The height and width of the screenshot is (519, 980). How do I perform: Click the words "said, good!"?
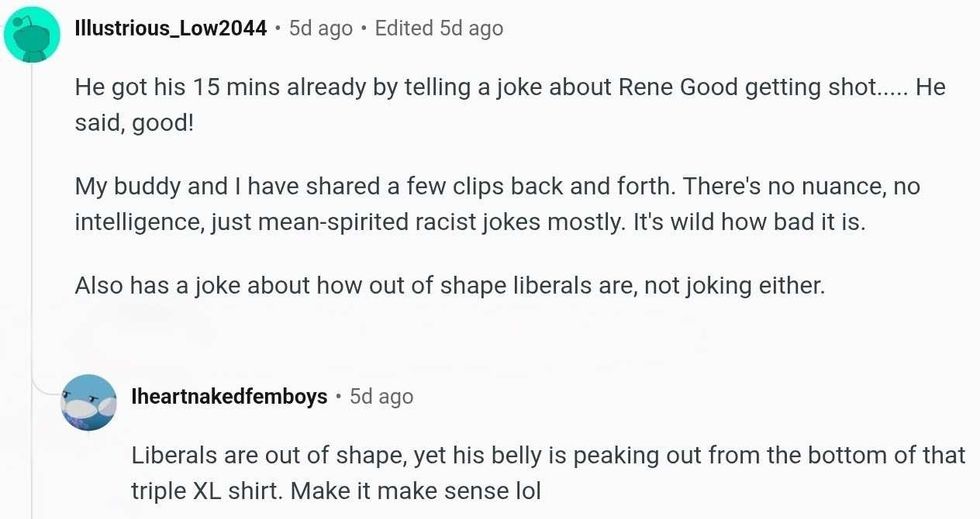click(134, 123)
